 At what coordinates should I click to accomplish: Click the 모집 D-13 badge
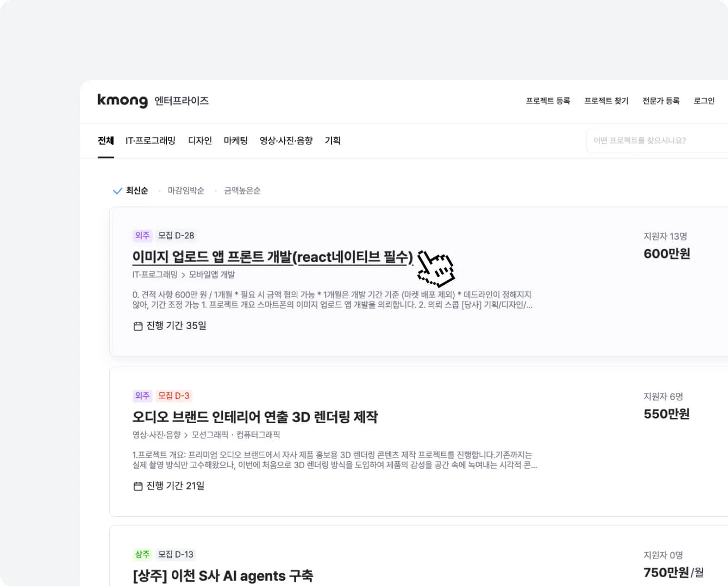[176, 554]
